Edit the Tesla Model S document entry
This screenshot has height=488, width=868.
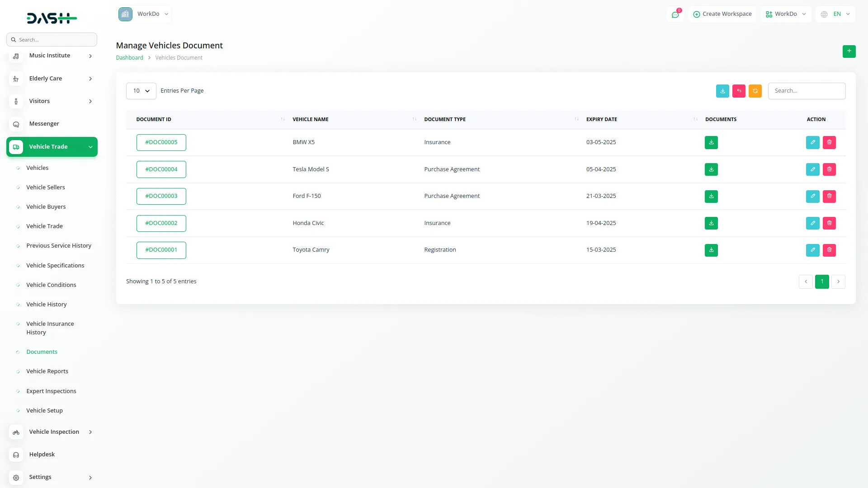(812, 169)
